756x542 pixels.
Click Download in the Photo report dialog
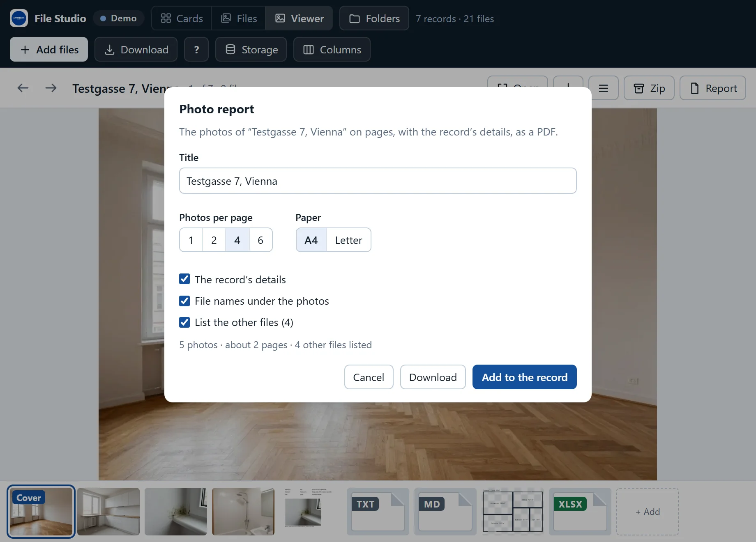pyautogui.click(x=433, y=377)
